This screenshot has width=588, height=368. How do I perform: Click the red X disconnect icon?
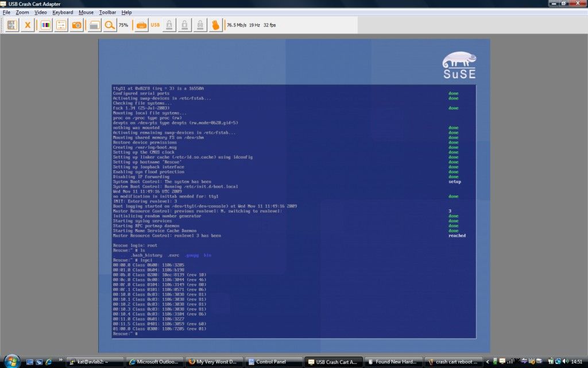[x=27, y=25]
